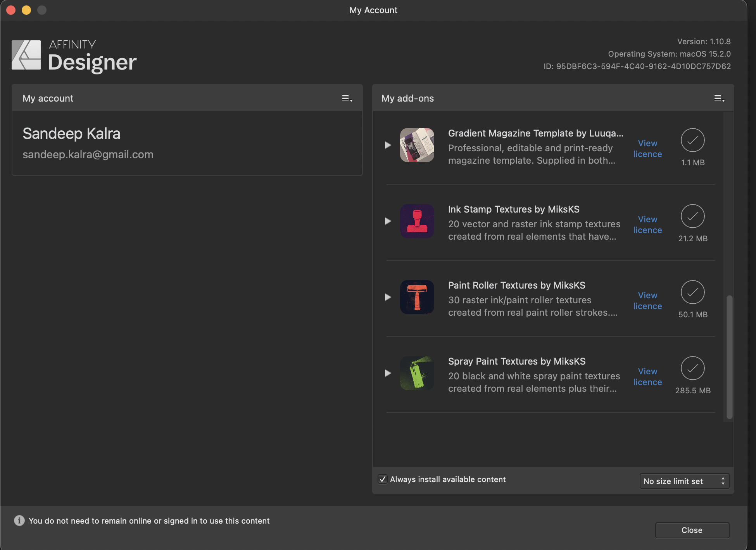The height and width of the screenshot is (550, 756).
Task: Click the 1.1 MB size label
Action: pos(693,163)
